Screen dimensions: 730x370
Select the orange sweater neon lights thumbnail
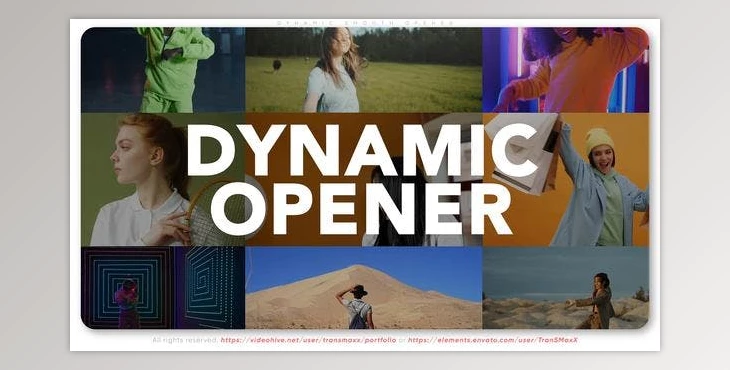[566, 70]
